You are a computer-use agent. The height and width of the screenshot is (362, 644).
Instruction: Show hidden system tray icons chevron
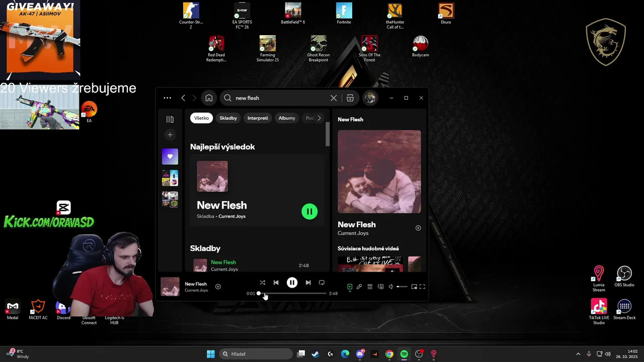(578, 354)
